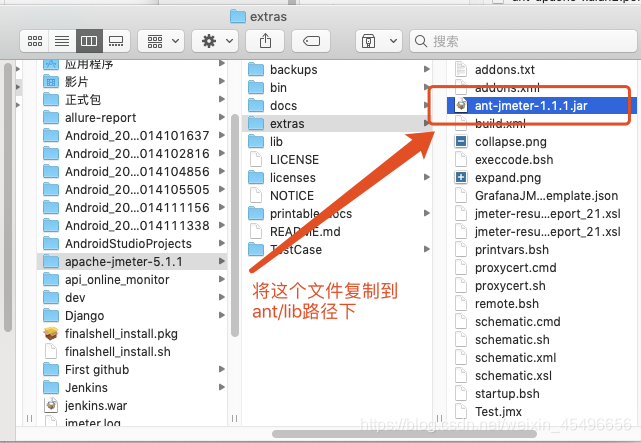Select the api_online_monitor folder
641x443 pixels.
[132, 280]
